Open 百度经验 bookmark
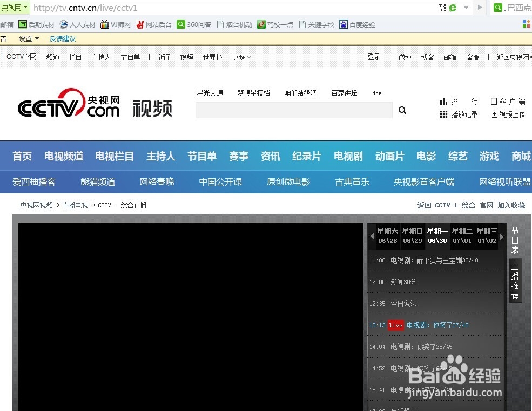The width and height of the screenshot is (532, 411). point(357,24)
